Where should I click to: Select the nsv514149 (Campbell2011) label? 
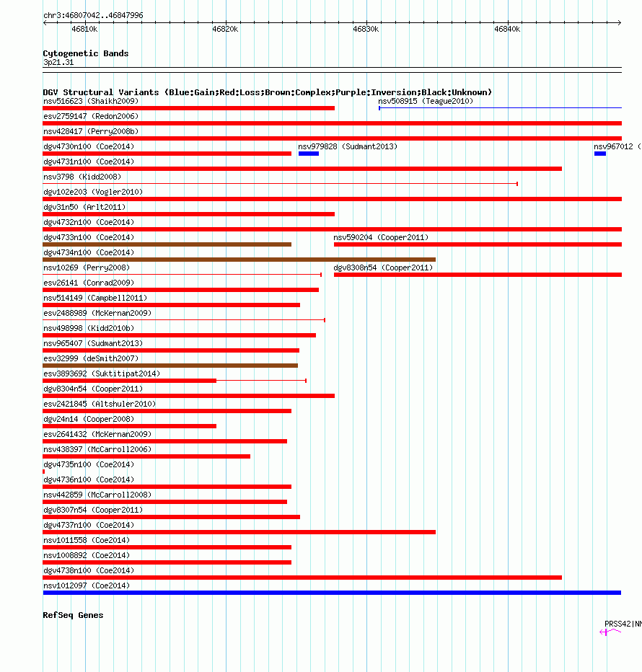95,298
